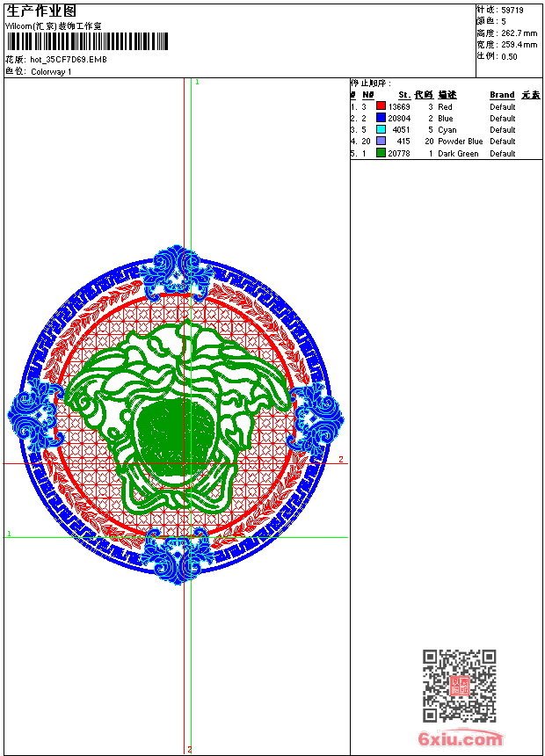Click the file name hot_35CF7D69.EMB
Viewport: 545px width, 756px height.
[x=69, y=59]
